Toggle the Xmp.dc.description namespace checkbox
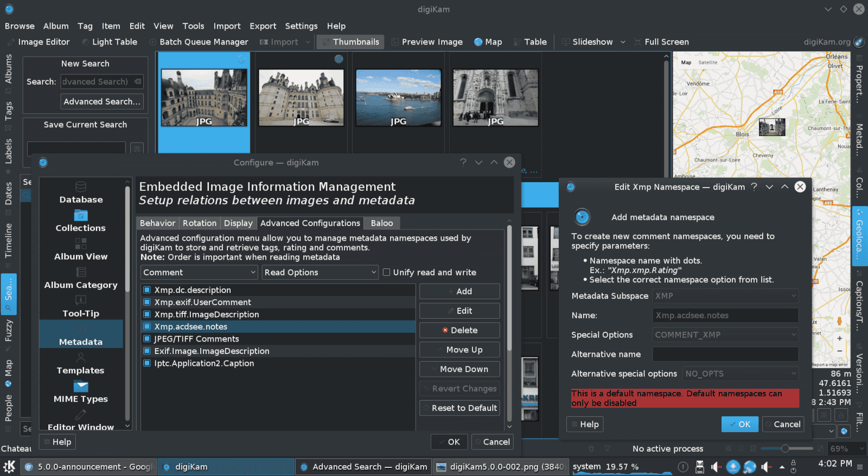 click(x=147, y=290)
